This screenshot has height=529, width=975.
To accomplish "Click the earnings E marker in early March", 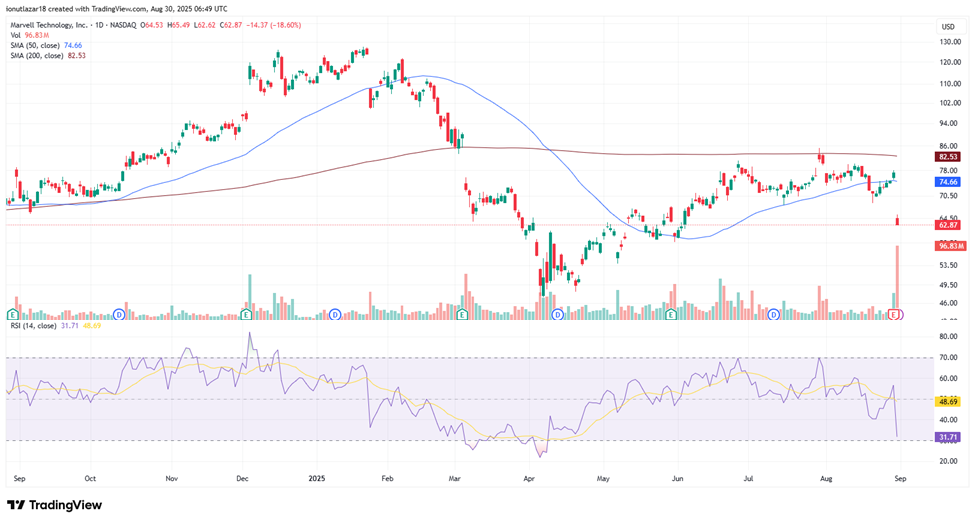I will coord(461,314).
